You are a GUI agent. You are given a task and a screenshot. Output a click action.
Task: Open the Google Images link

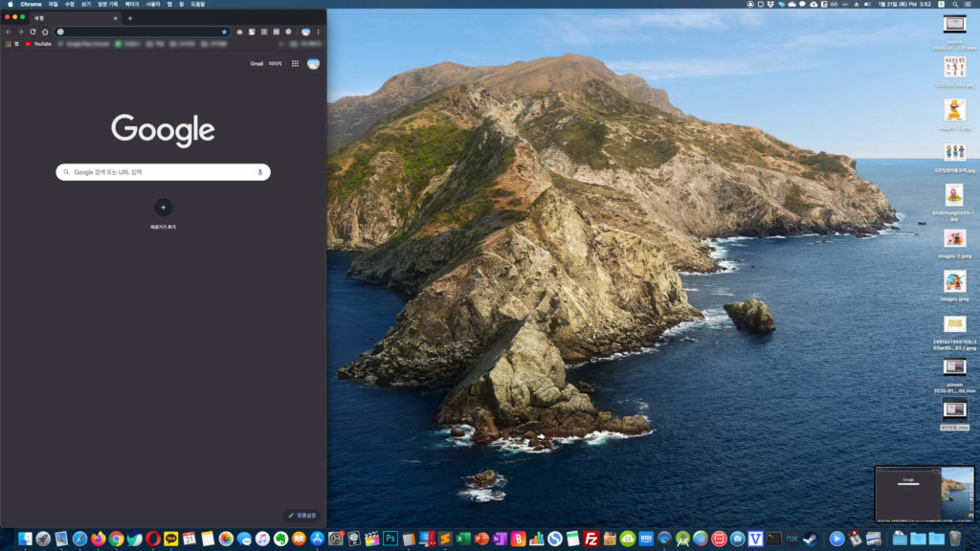[x=275, y=64]
